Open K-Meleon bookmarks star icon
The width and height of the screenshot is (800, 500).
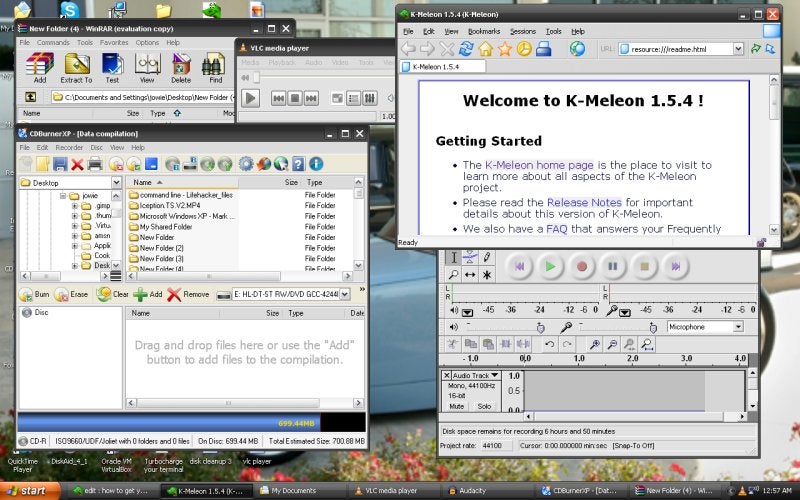click(x=505, y=49)
